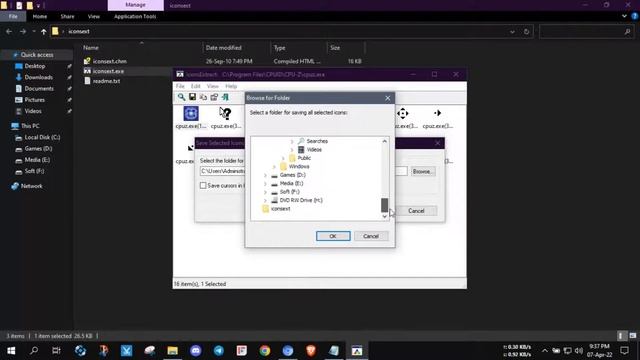
Task: Click Cancel in Save Selected Icons dialog
Action: point(416,211)
